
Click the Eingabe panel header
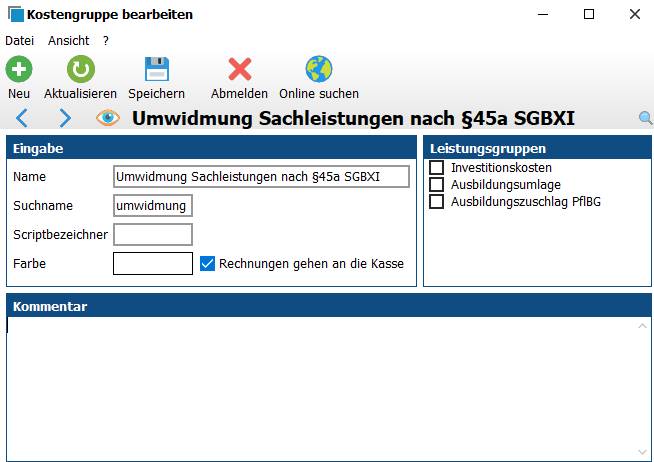(x=211, y=148)
